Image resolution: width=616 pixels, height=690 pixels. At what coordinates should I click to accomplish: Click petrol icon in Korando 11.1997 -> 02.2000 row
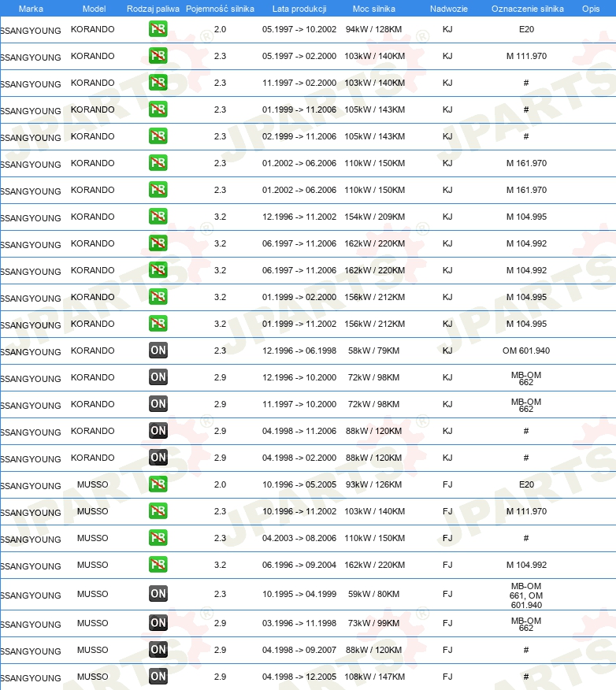tap(158, 83)
